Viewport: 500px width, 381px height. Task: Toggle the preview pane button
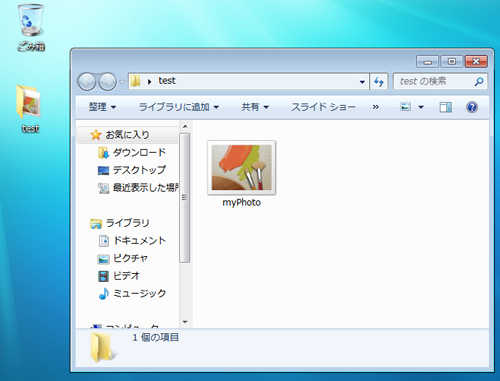(x=446, y=107)
